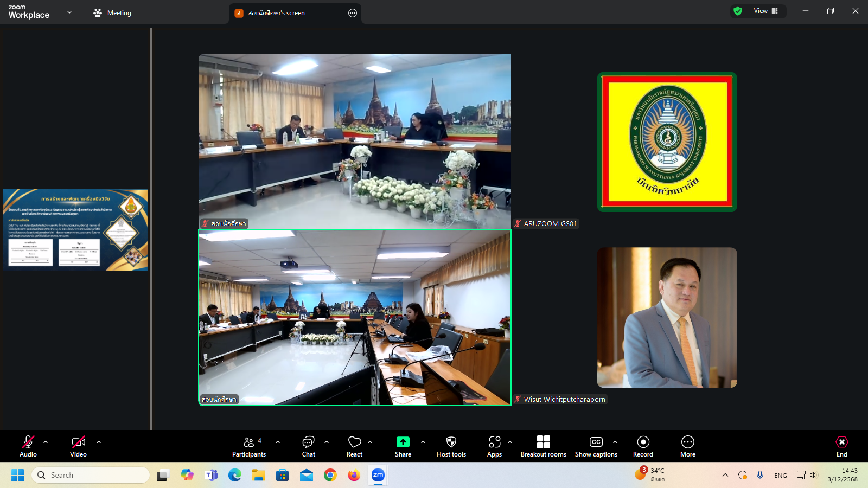
Task: Click the End meeting button
Action: 841,446
